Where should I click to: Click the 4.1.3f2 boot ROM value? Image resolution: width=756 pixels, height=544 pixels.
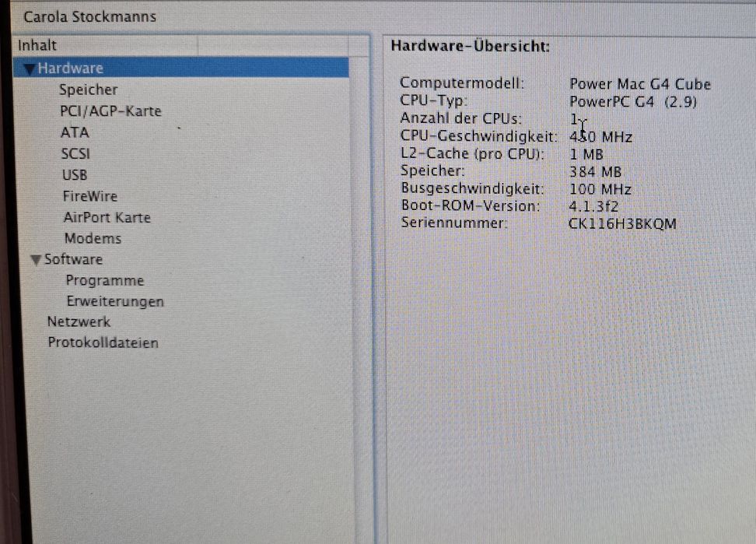[x=593, y=206]
